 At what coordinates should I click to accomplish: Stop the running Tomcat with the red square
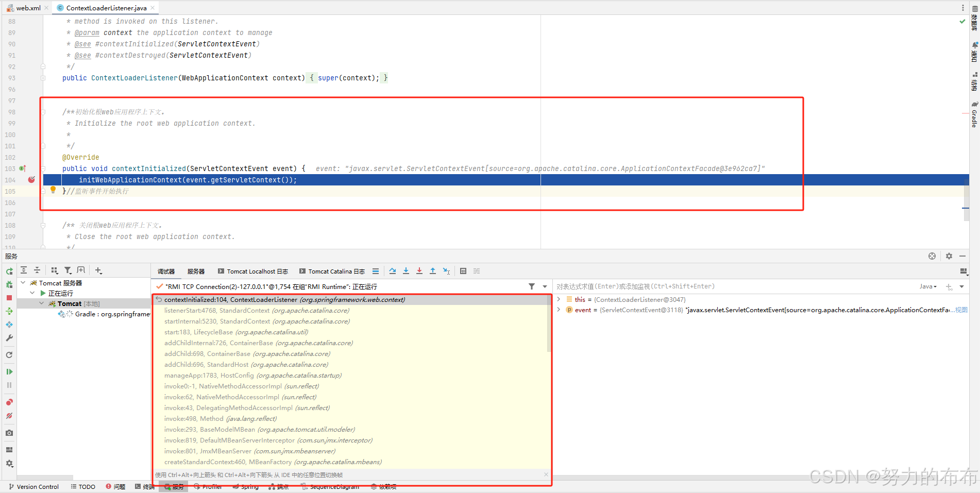(x=9, y=298)
